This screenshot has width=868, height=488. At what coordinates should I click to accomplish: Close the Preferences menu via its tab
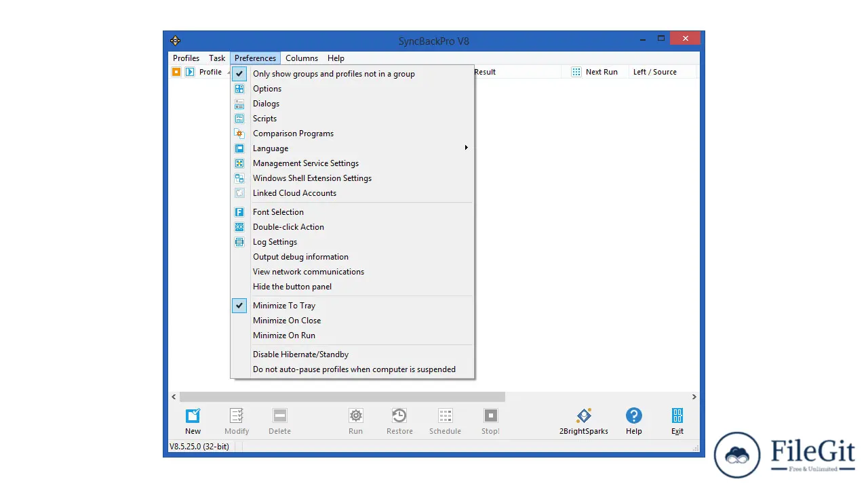point(256,58)
